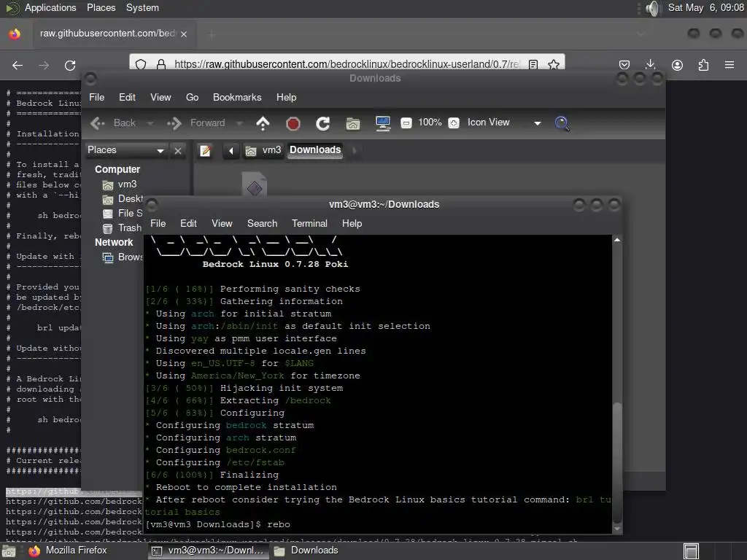
Task: Open a new Firefox tab
Action: 212,34
